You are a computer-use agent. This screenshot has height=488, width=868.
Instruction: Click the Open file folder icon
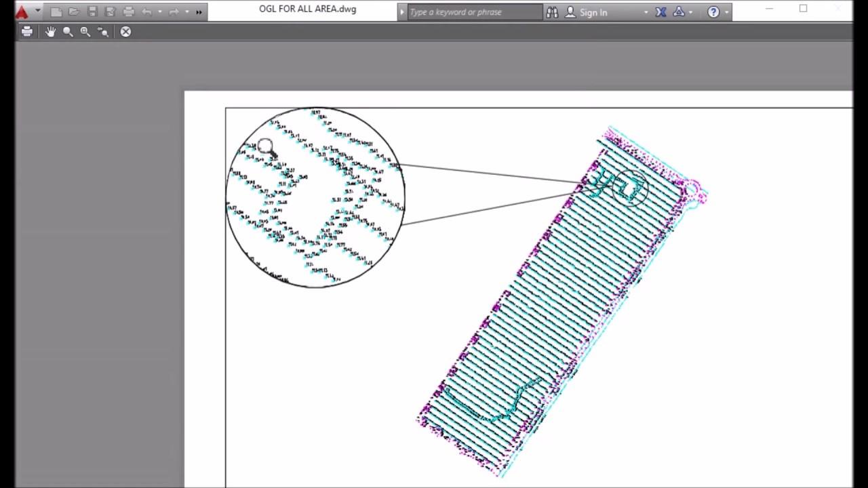pos(74,12)
